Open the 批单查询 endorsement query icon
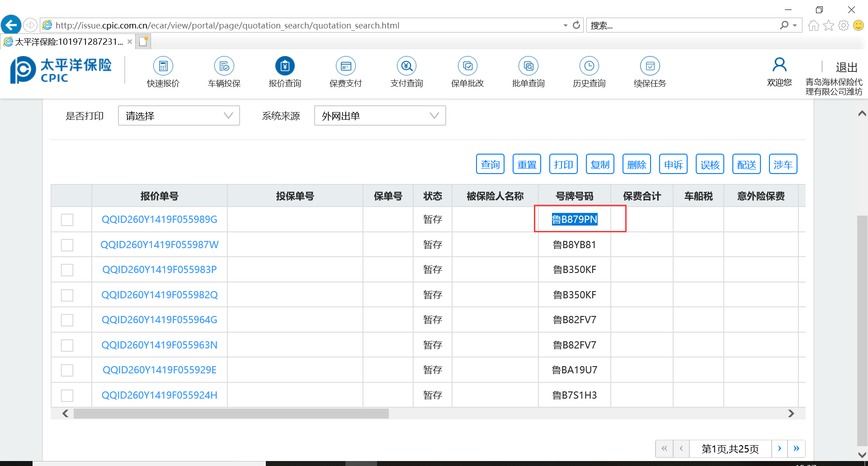Screen dimensions: 868x466 point(528,66)
